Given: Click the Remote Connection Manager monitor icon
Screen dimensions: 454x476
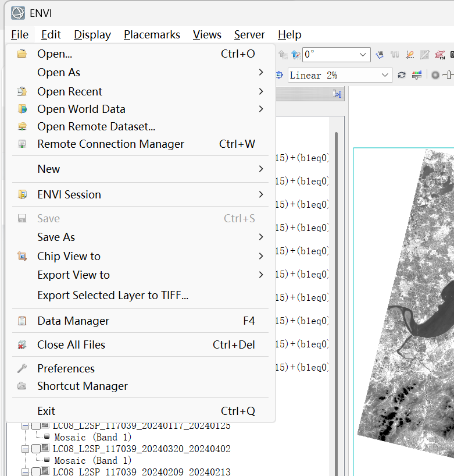Looking at the screenshot, I should tap(22, 144).
